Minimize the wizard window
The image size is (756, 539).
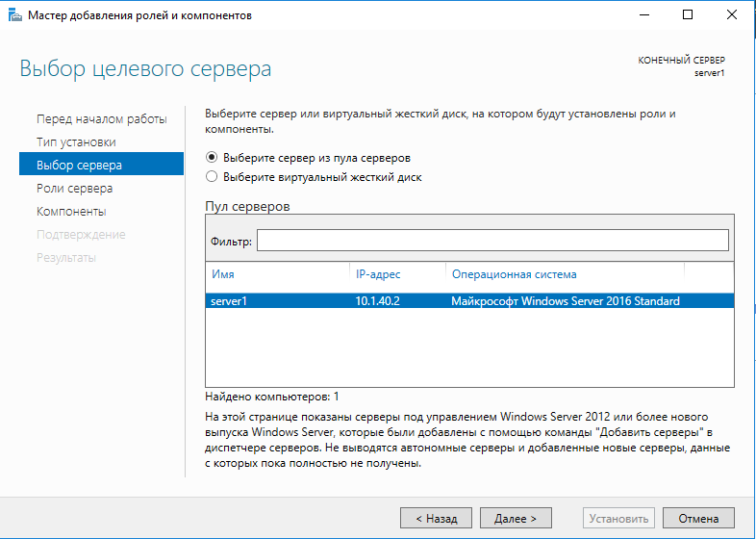tap(643, 15)
